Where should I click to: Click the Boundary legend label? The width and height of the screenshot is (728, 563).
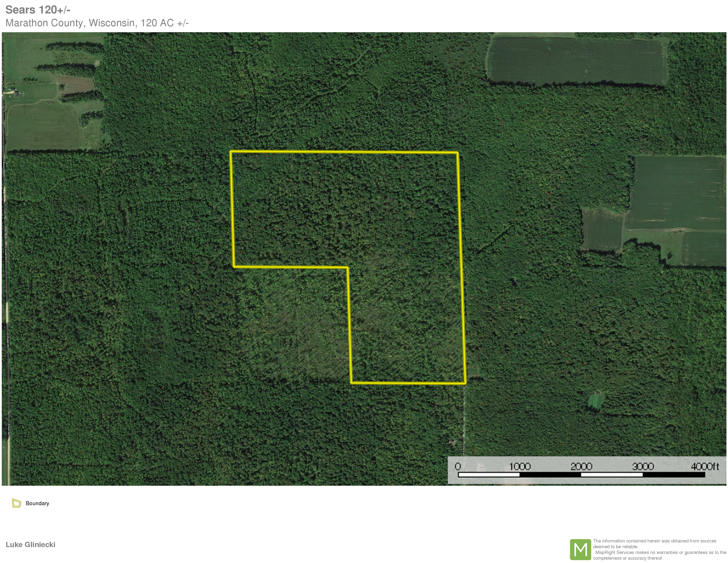(x=37, y=503)
